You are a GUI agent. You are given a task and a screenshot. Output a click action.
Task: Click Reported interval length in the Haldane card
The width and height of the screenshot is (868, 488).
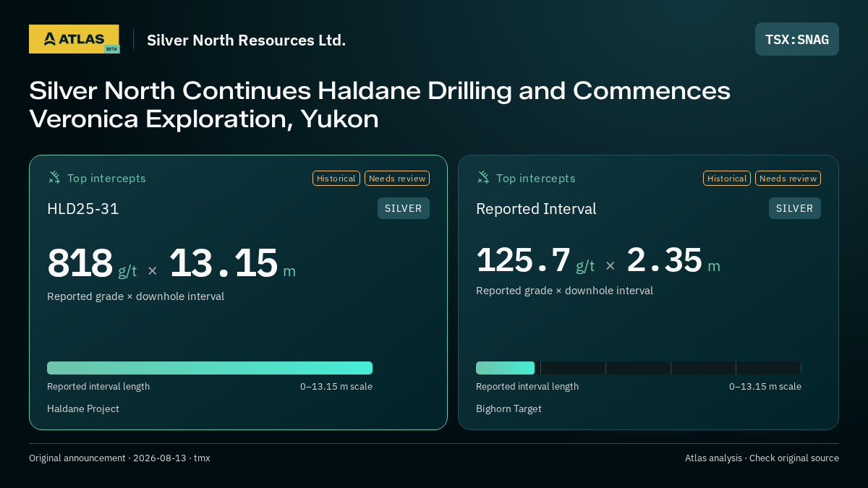point(98,386)
